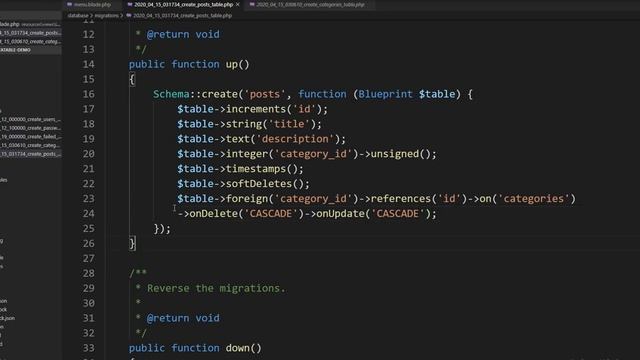Click the 'database' breadcrumb segment

click(x=78, y=16)
